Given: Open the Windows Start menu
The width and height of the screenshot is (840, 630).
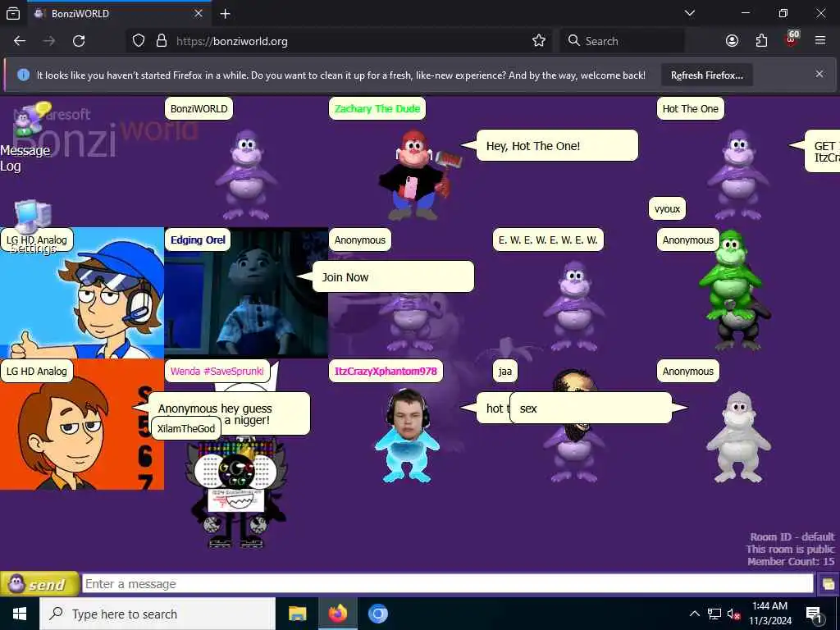Looking at the screenshot, I should (20, 614).
